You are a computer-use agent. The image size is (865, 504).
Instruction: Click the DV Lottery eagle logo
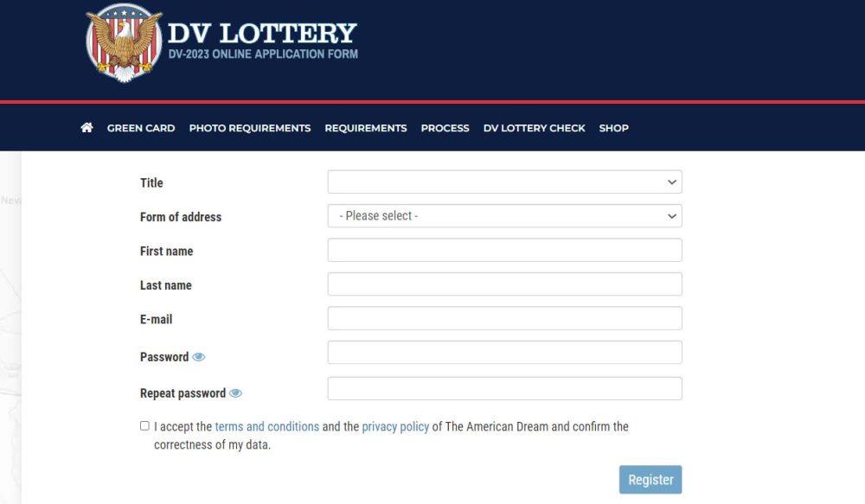(125, 41)
